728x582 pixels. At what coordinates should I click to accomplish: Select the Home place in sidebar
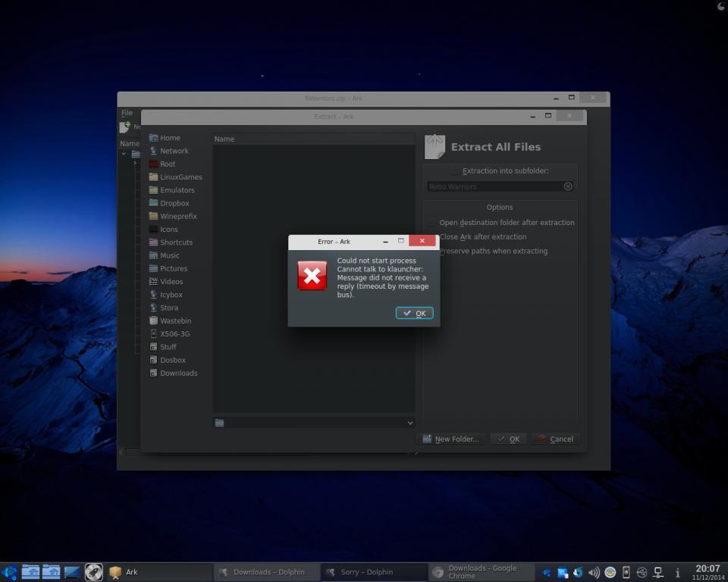[170, 138]
